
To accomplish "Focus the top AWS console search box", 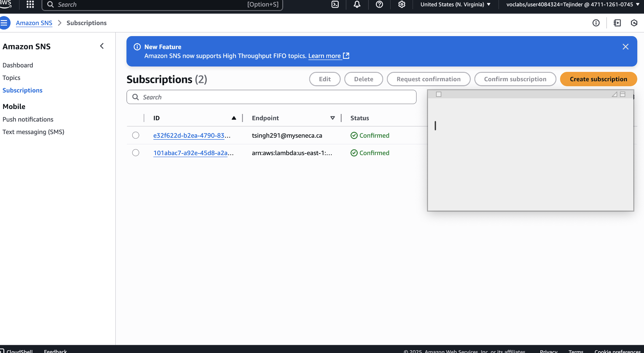I will pos(163,5).
